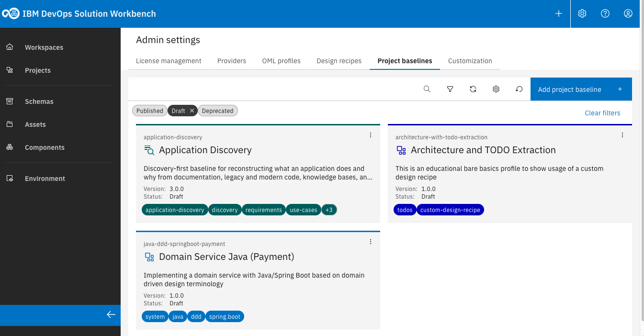Switch to the Design recipes tab

point(339,61)
